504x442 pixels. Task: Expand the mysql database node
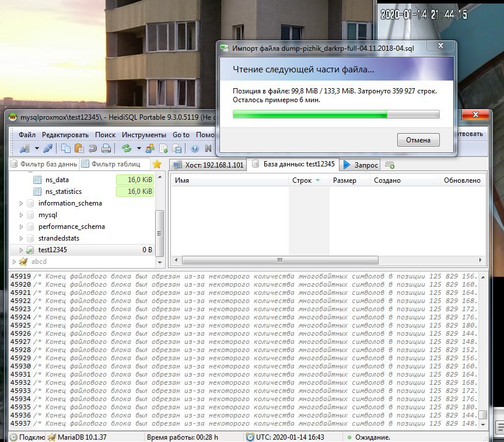[21, 215]
